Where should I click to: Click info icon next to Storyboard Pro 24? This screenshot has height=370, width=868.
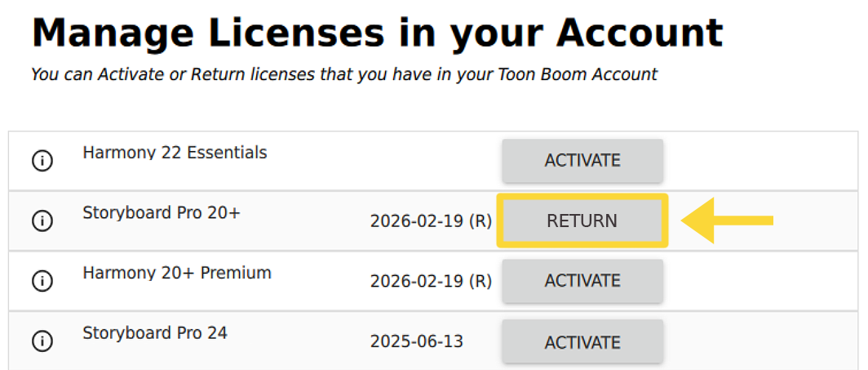coord(42,341)
